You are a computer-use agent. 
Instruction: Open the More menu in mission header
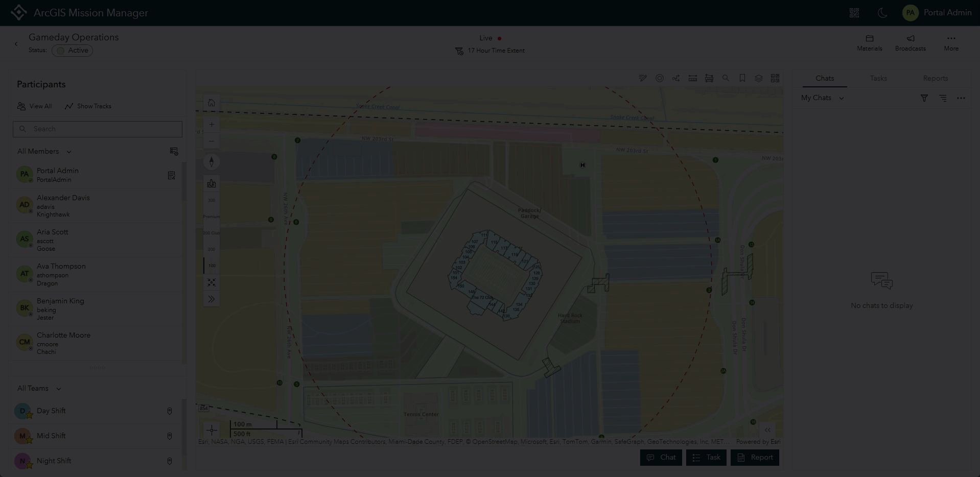pyautogui.click(x=951, y=43)
